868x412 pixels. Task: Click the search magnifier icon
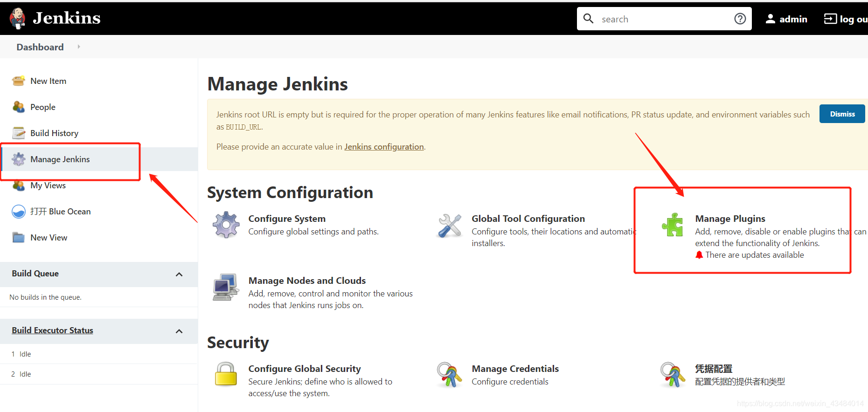[589, 19]
